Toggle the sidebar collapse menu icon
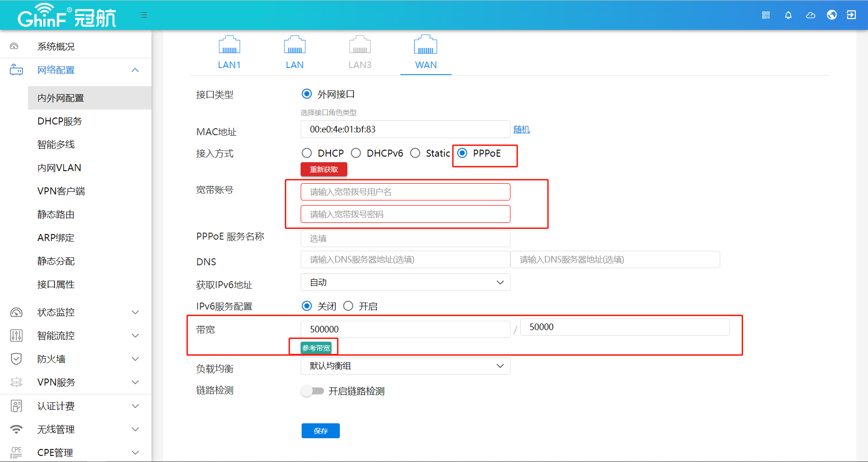Screen dimensions: 868x462 click(144, 15)
